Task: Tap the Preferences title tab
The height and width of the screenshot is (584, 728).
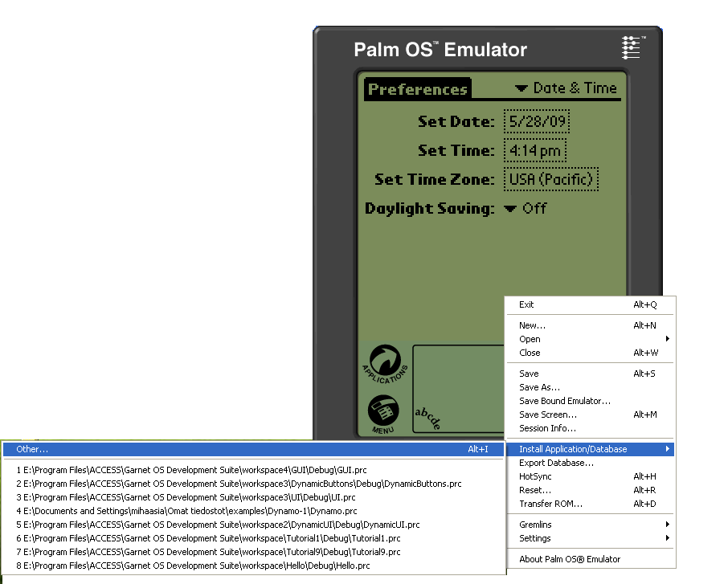Action: pos(417,88)
